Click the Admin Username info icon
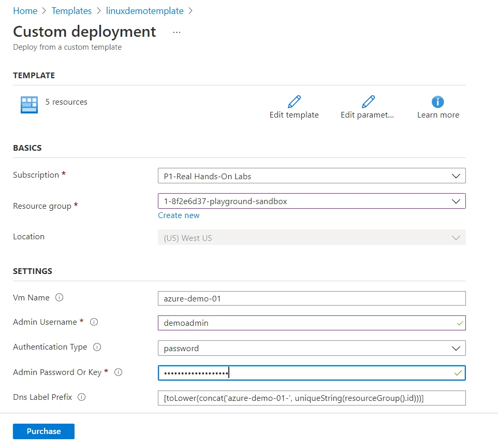 point(94,322)
